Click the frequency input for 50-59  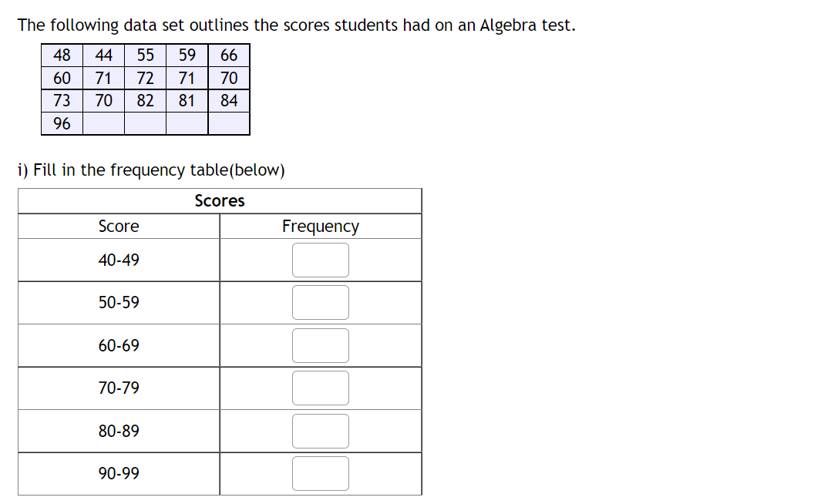tap(320, 302)
